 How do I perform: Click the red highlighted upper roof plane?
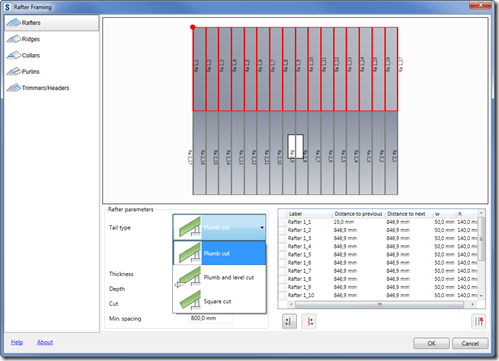tap(295, 69)
